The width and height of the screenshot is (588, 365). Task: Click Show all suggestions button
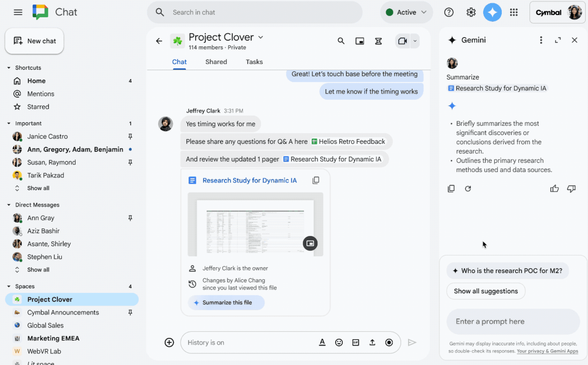coord(486,291)
